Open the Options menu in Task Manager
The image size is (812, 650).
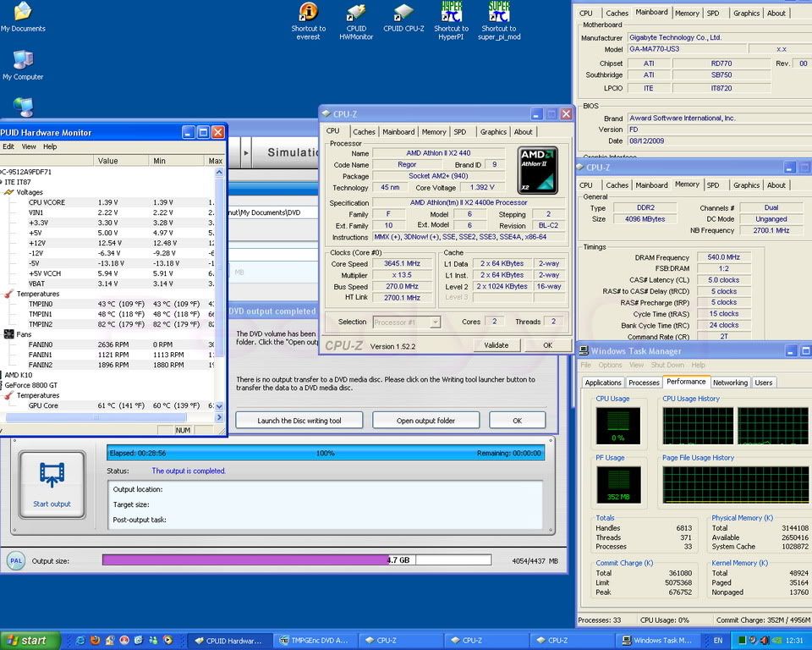click(x=610, y=365)
